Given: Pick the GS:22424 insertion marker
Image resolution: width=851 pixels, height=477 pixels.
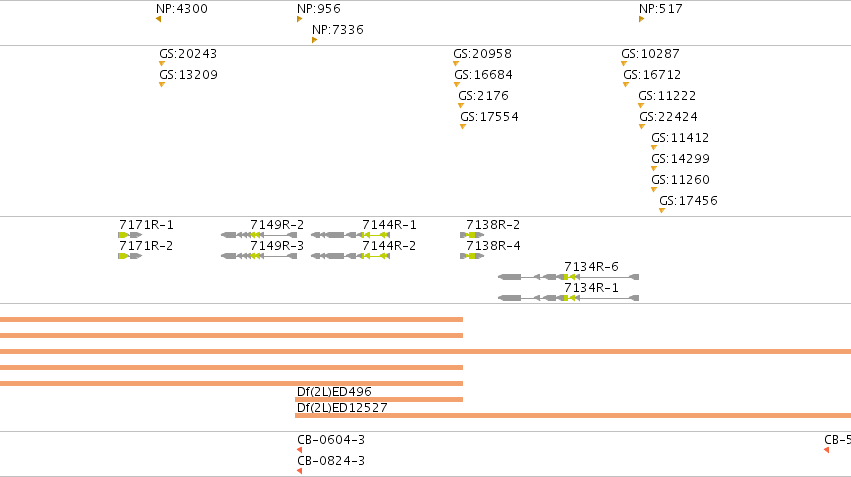Looking at the screenshot, I should click(642, 126).
